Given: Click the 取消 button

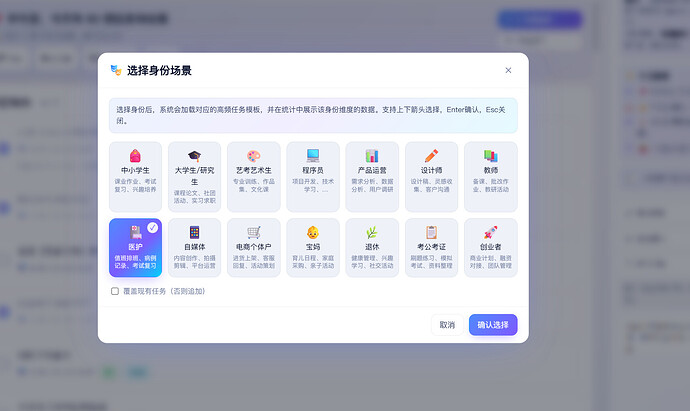Looking at the screenshot, I should point(447,325).
